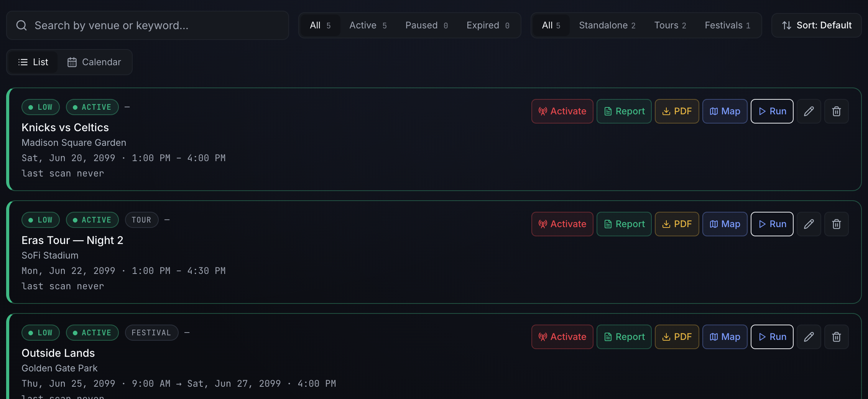Download PDF for Knicks vs Celtics
868x399 pixels.
click(677, 111)
